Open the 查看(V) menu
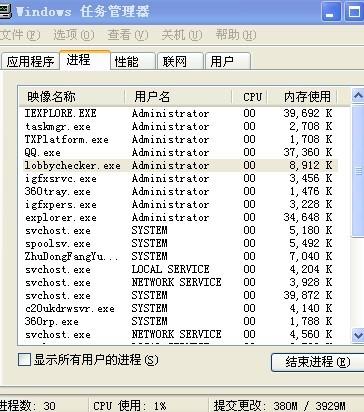The width and height of the screenshot is (364, 412). (128, 35)
